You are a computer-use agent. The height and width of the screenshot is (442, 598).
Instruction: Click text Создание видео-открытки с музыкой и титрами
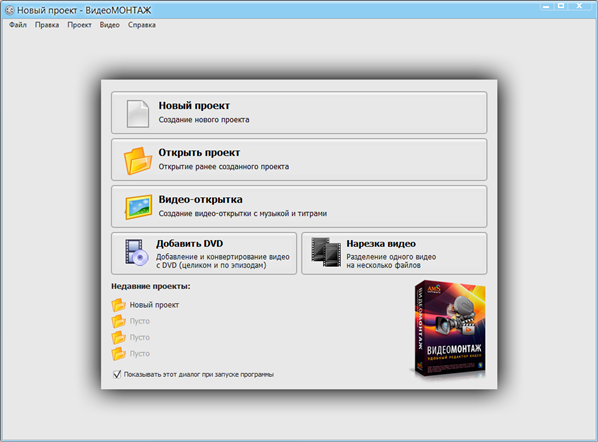coord(243,214)
